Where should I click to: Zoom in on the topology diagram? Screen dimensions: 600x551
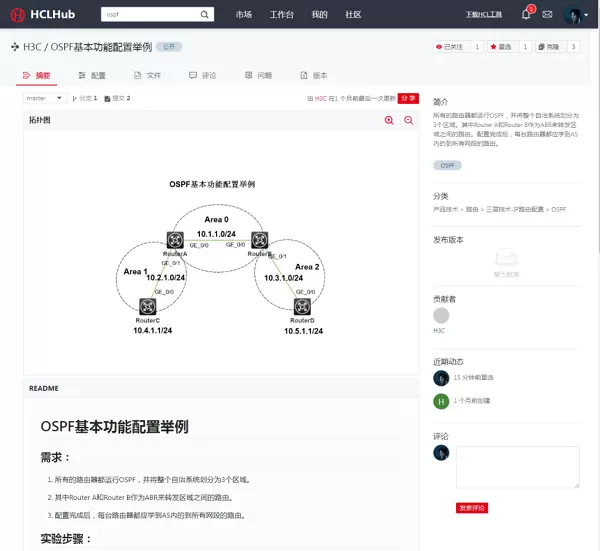point(389,120)
